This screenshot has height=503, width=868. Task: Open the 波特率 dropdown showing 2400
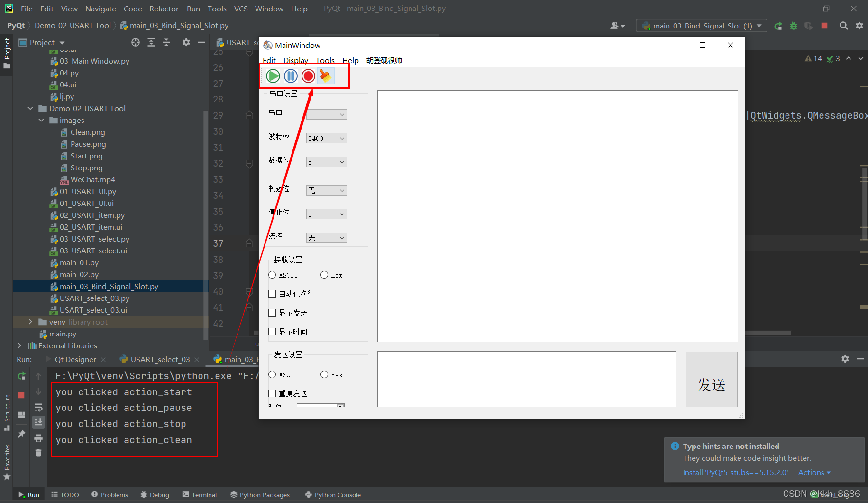[327, 138]
